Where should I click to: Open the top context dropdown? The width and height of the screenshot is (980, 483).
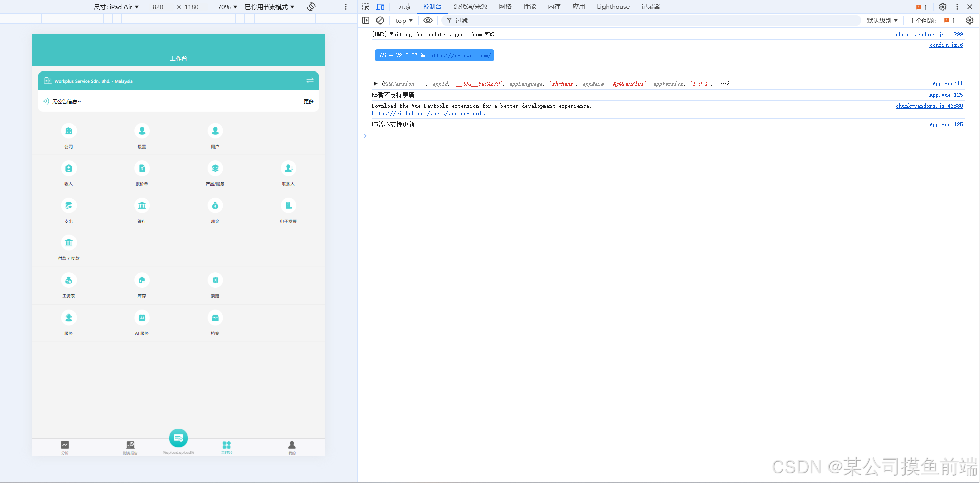click(404, 20)
